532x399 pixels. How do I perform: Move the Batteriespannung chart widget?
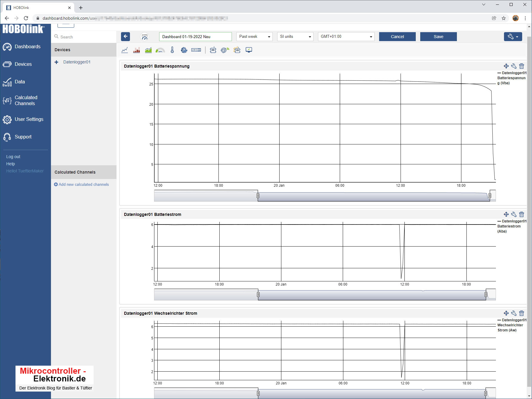[506, 66]
